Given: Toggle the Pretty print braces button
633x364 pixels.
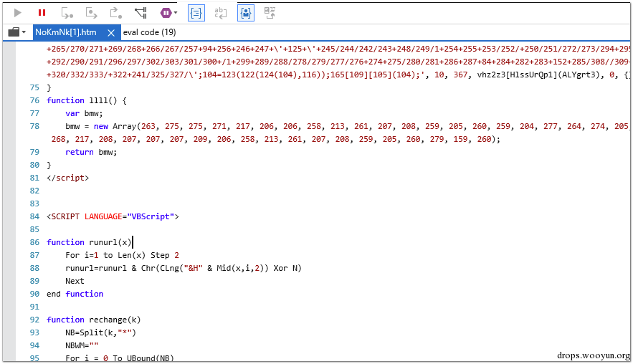Looking at the screenshot, I should pyautogui.click(x=196, y=13).
